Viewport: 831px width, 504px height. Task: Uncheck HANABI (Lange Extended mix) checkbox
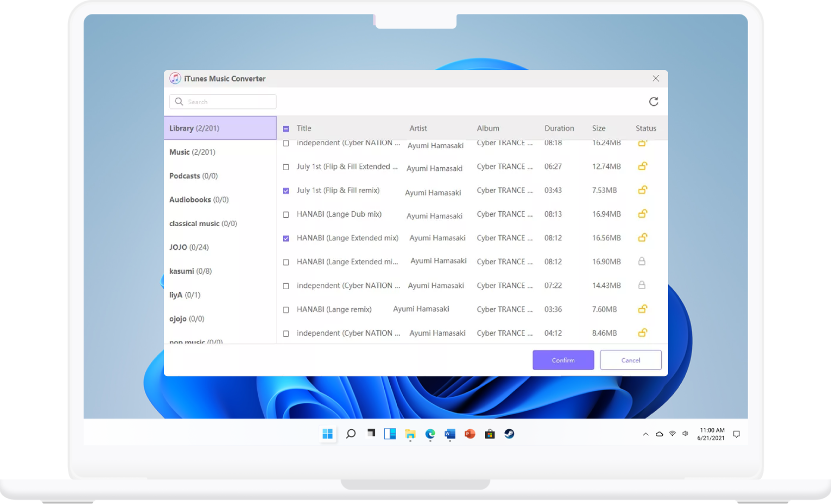click(286, 239)
